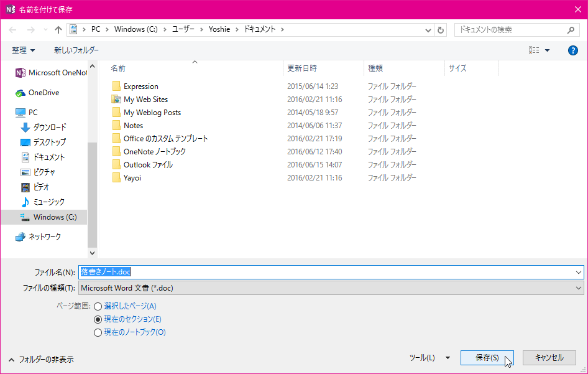Click the date 2014/06/06 11:37

point(315,126)
